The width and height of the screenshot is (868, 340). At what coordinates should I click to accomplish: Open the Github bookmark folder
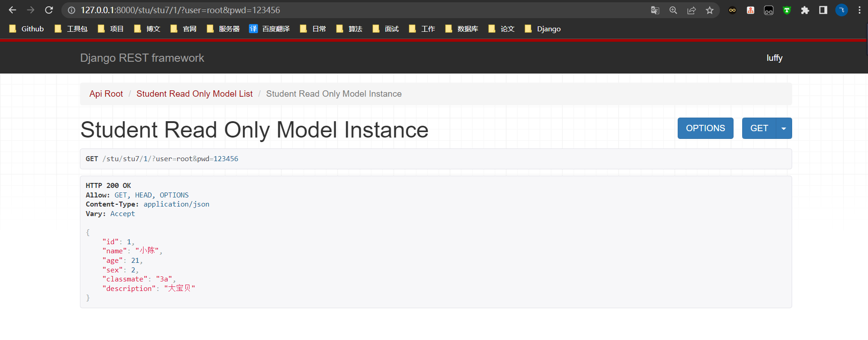click(27, 29)
